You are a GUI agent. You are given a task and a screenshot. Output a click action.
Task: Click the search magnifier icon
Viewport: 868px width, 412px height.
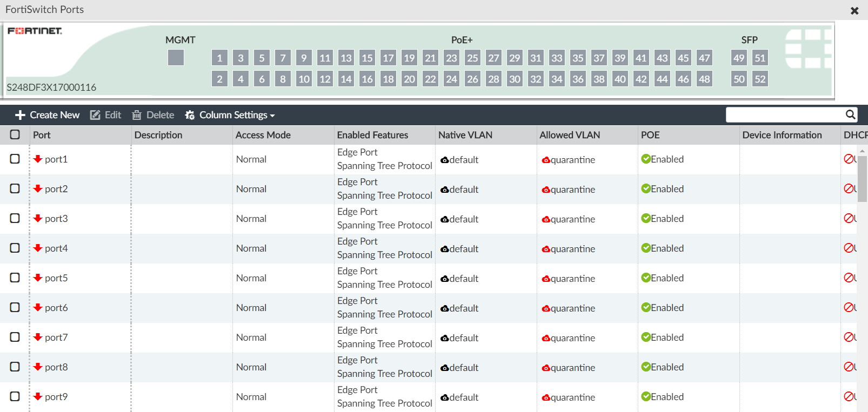click(x=850, y=114)
